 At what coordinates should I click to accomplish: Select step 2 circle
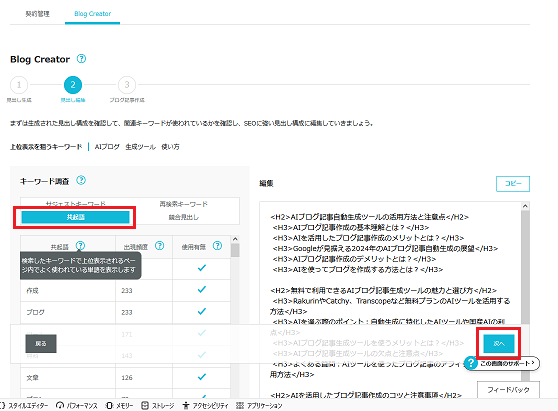73,85
